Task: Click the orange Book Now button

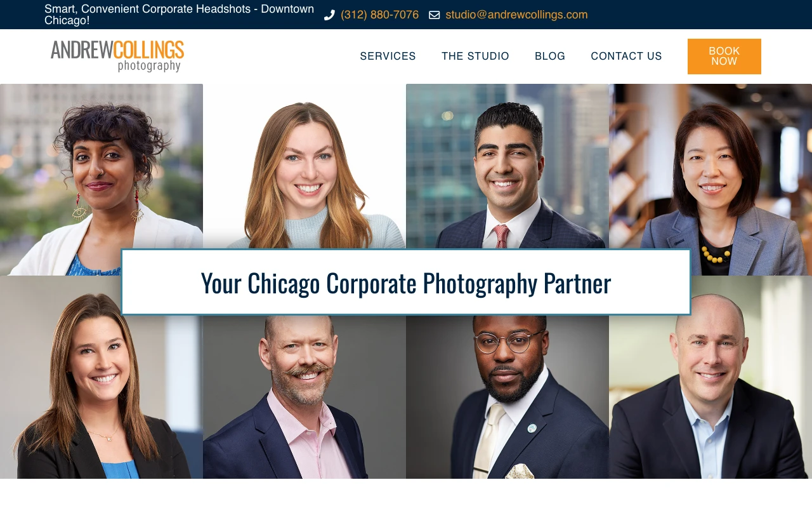Action: pyautogui.click(x=724, y=57)
